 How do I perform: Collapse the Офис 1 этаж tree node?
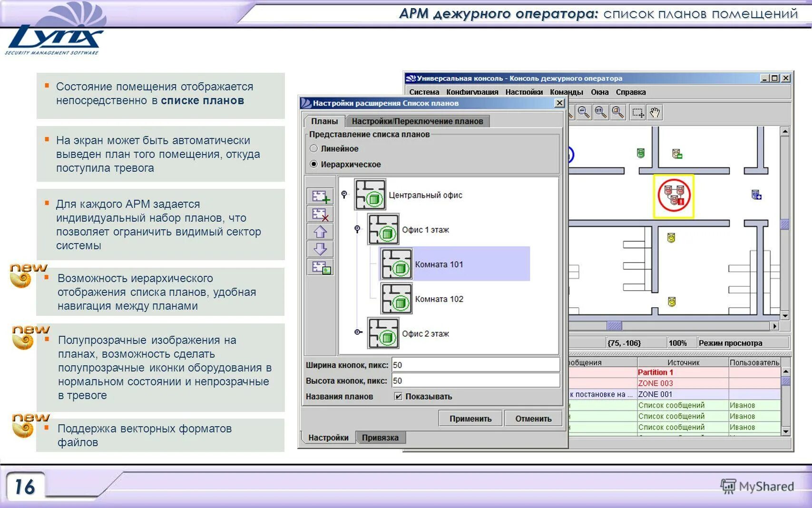357,229
